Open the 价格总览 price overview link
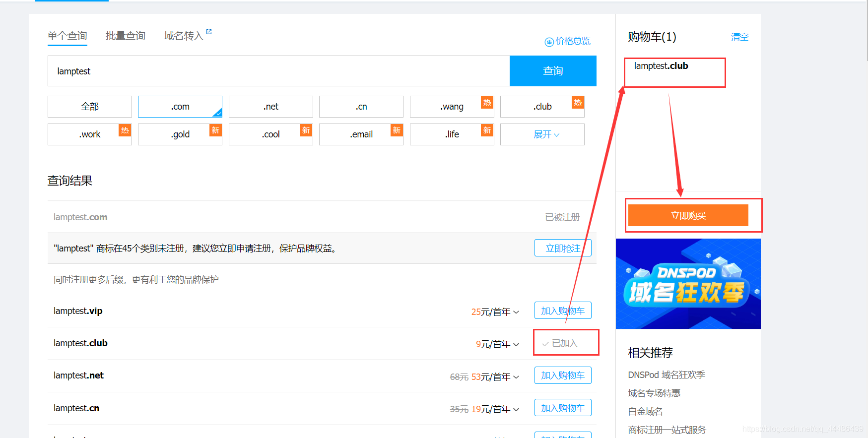Viewport: 868px width, 438px height. point(568,41)
